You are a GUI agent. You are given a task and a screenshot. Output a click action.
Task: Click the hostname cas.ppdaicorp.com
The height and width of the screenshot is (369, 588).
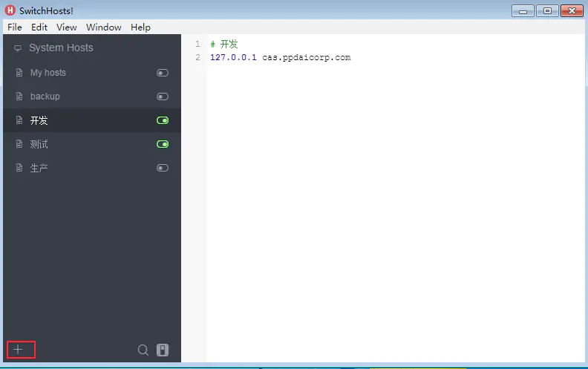point(307,57)
